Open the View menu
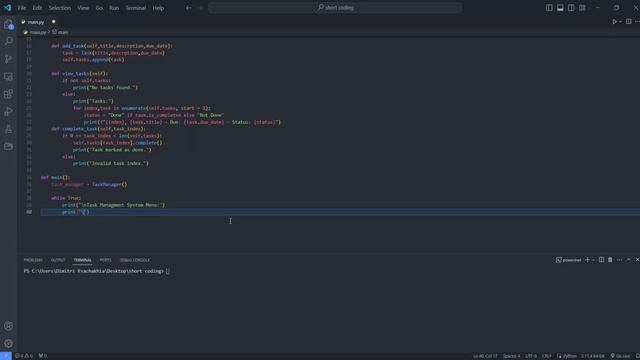The image size is (640, 360). point(83,8)
